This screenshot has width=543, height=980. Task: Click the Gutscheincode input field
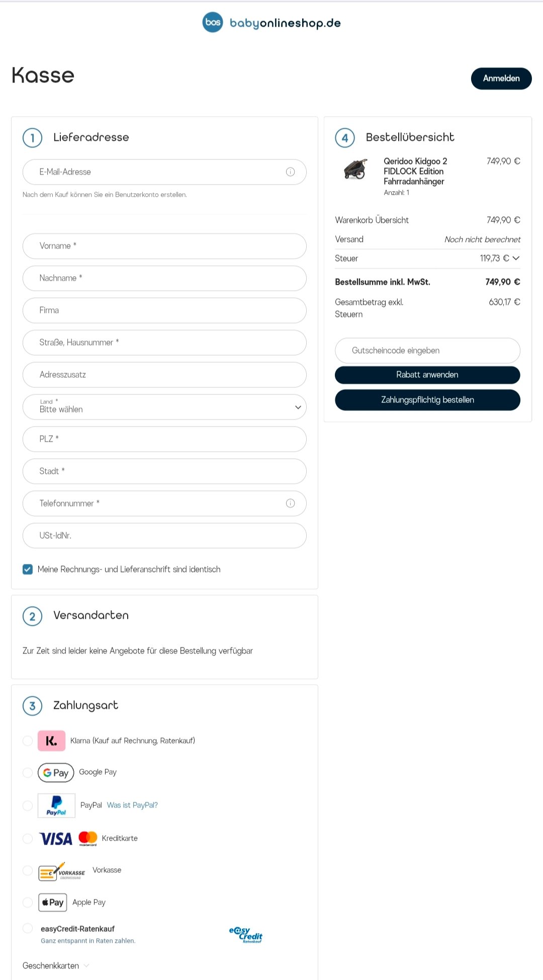(x=427, y=351)
